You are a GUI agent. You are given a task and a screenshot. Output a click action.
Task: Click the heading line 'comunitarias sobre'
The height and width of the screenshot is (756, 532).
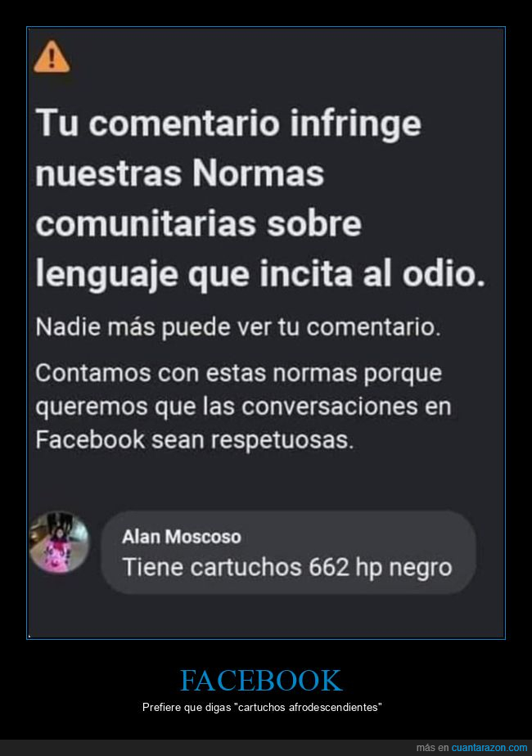coord(198,224)
